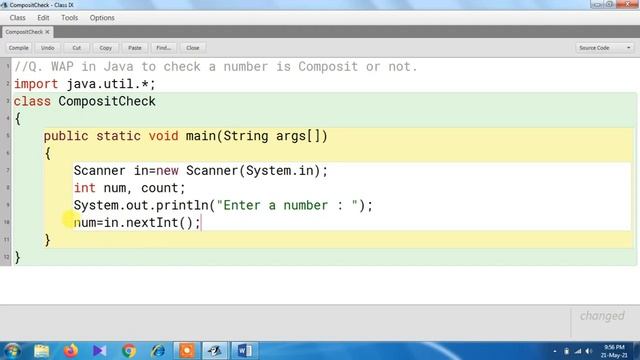This screenshot has height=360, width=640.
Task: Show hidden system tray icons
Action: pos(555,351)
